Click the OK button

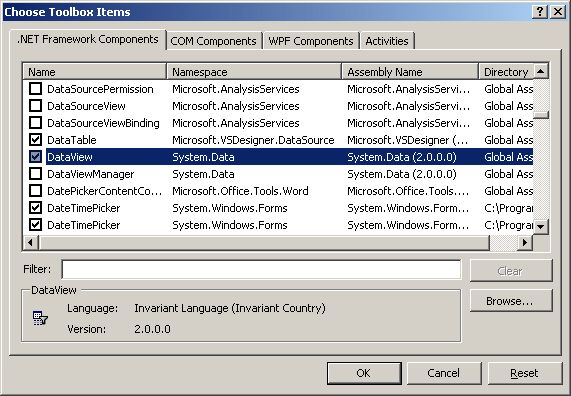[364, 373]
